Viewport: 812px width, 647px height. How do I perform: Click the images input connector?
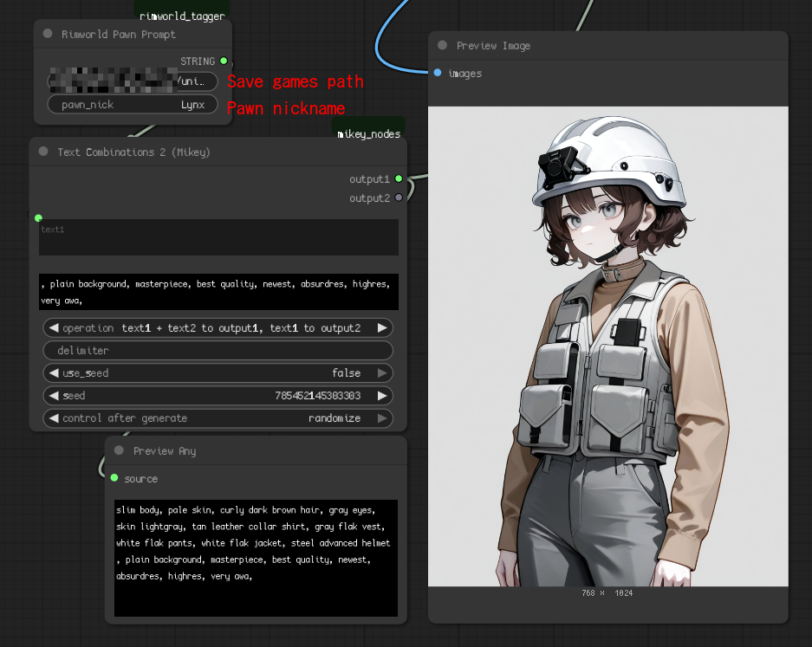click(438, 74)
